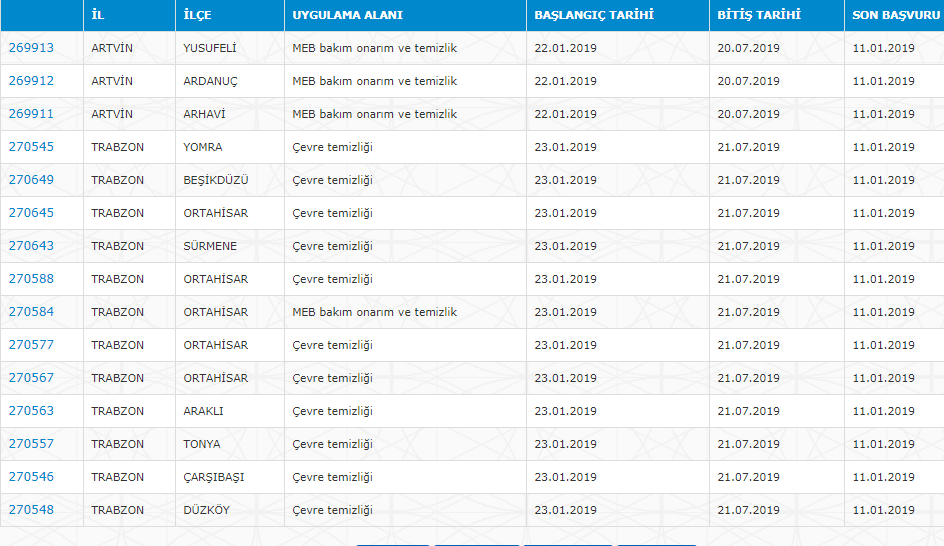Click the SON BAŞVURU column header

(x=896, y=15)
